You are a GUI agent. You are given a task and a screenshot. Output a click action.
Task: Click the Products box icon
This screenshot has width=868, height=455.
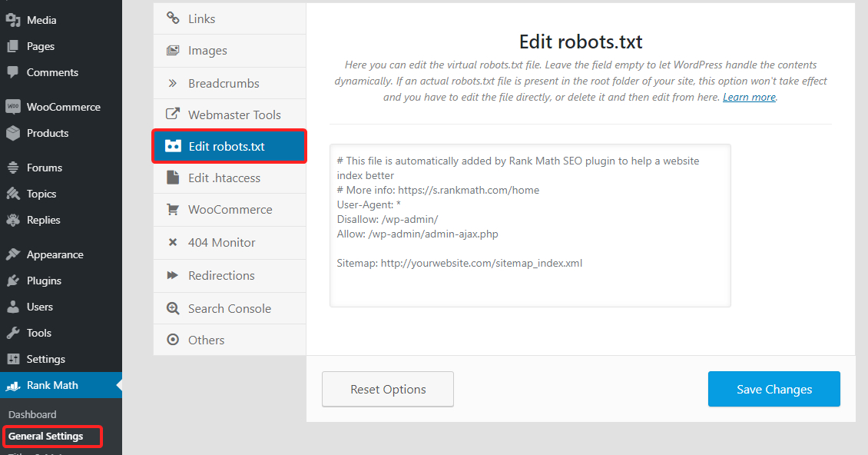tap(12, 133)
